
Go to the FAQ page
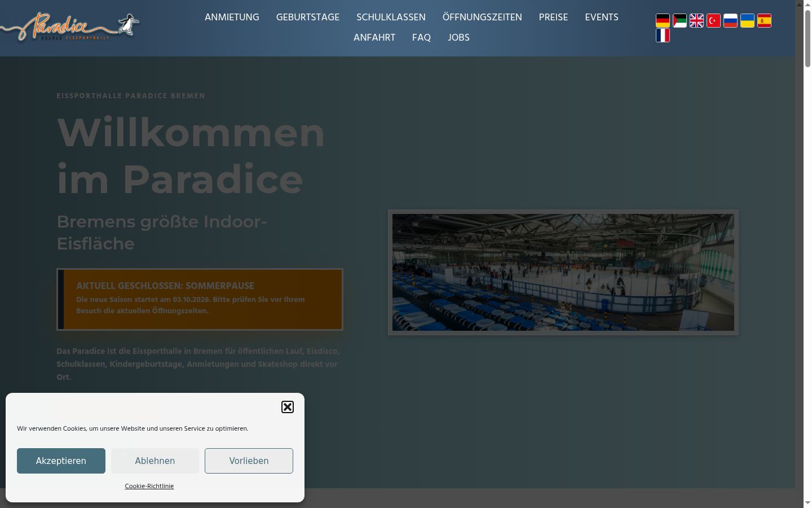click(421, 38)
